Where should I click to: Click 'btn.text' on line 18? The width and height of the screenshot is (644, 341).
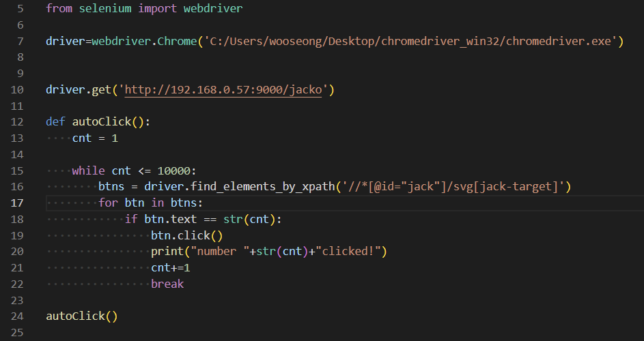(x=171, y=219)
